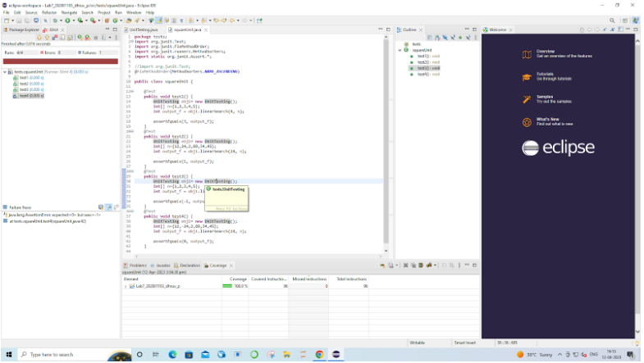Viewport: 644px width, 363px height.
Task: Toggle Hide Local Types in Outline toolbar
Action: (x=468, y=38)
